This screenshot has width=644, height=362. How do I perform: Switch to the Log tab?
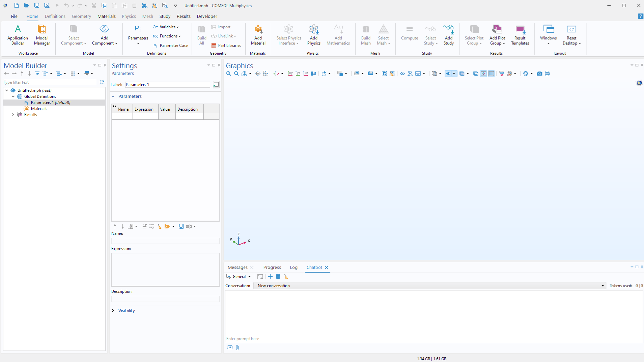point(293,267)
